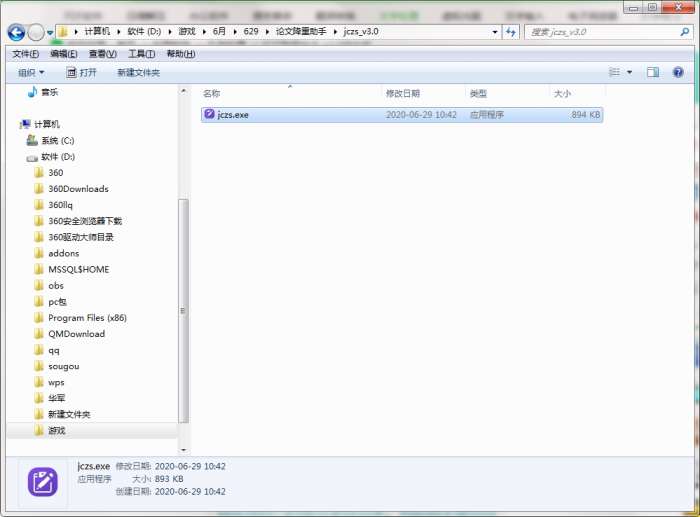Select the Program Files (x86) folder
Image resolution: width=700 pixels, height=517 pixels.
click(87, 318)
